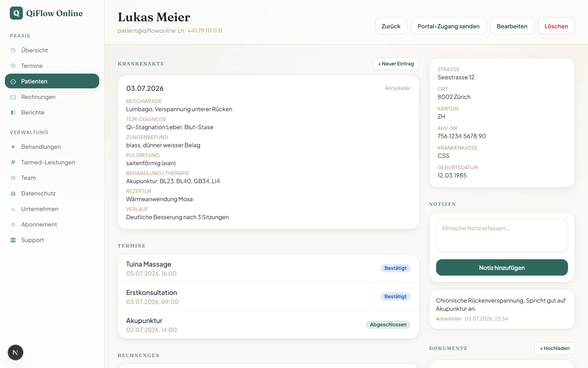Click the QiFlow Online logo icon
Image resolution: width=588 pixels, height=368 pixels.
[x=16, y=13]
